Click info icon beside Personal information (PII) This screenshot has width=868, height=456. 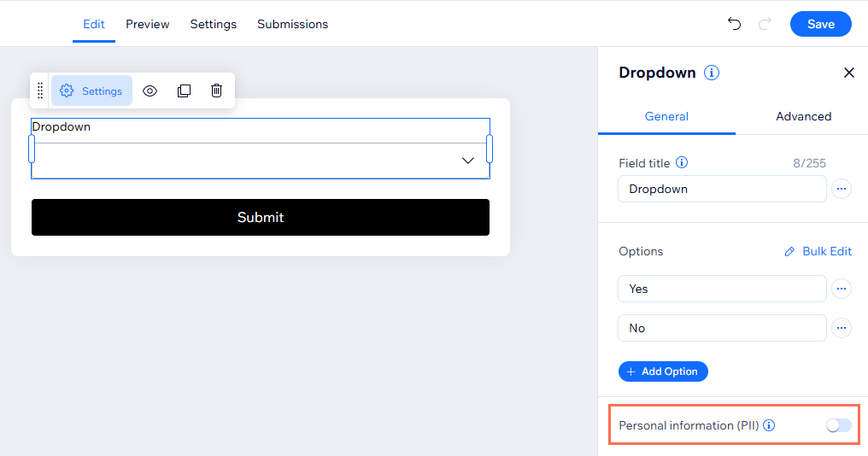coord(769,425)
